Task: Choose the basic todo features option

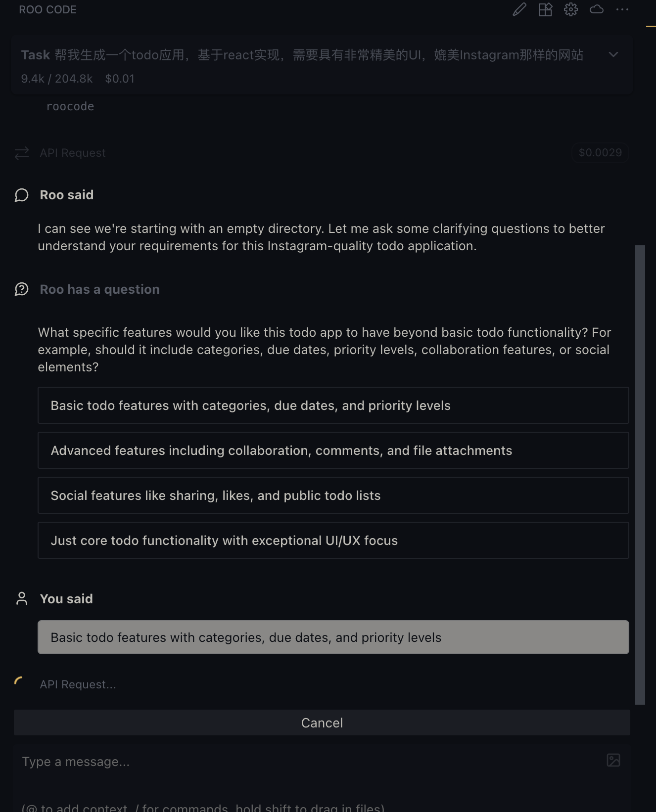Action: pos(333,406)
